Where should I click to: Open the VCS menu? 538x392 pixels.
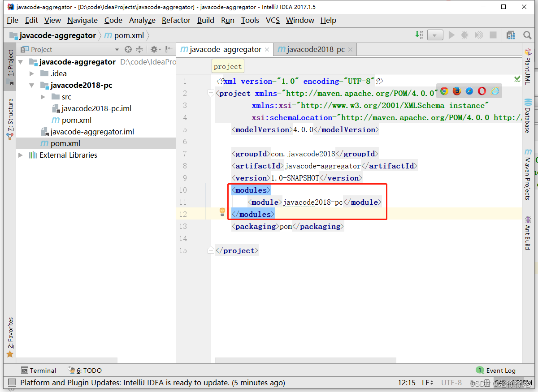tap(273, 20)
